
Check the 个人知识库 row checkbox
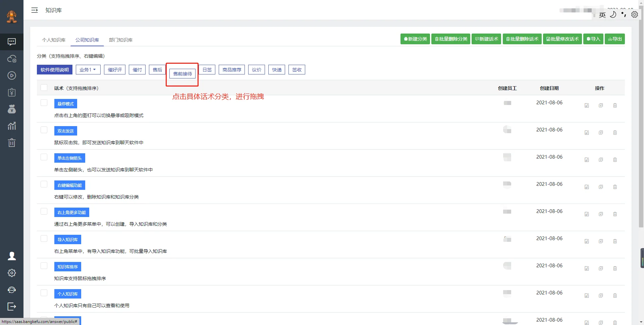pos(44,293)
